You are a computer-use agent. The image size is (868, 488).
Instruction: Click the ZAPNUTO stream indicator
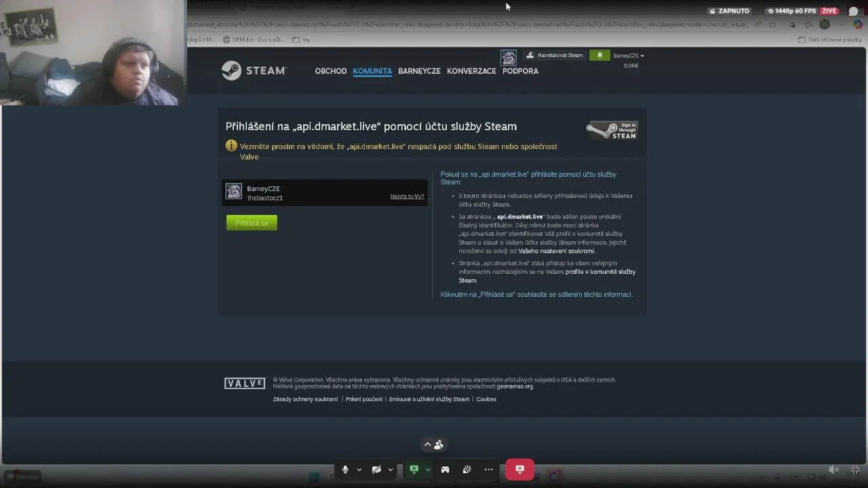click(x=729, y=11)
